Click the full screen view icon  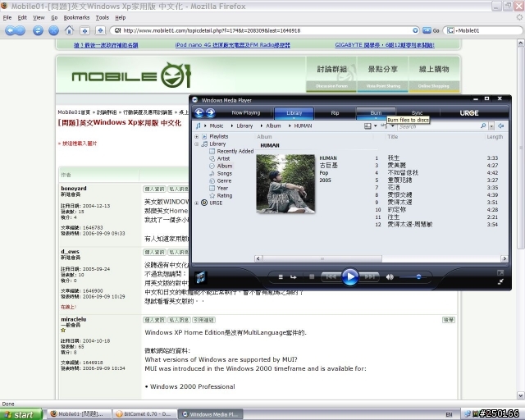pyautogui.click(x=500, y=272)
